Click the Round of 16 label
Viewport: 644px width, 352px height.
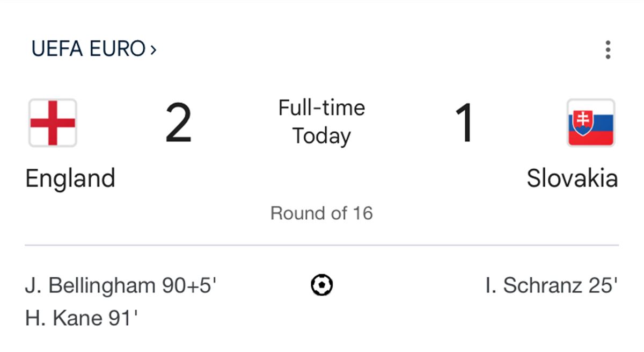pyautogui.click(x=321, y=213)
